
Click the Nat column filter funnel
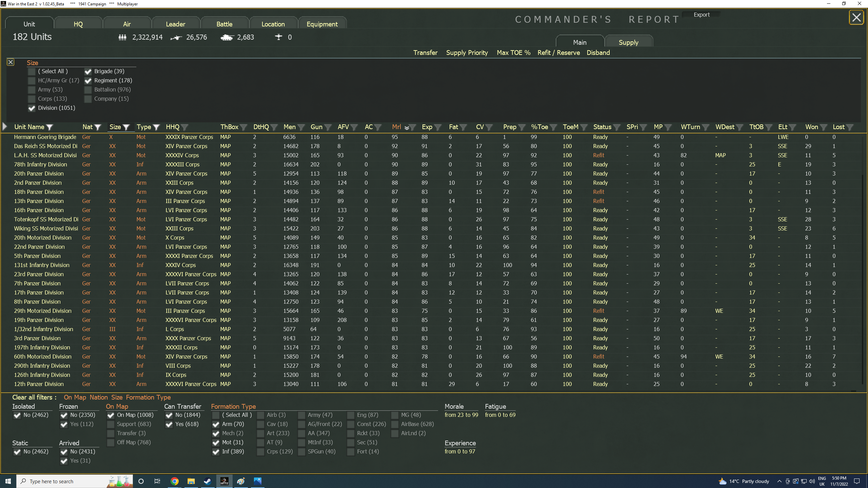[98, 127]
